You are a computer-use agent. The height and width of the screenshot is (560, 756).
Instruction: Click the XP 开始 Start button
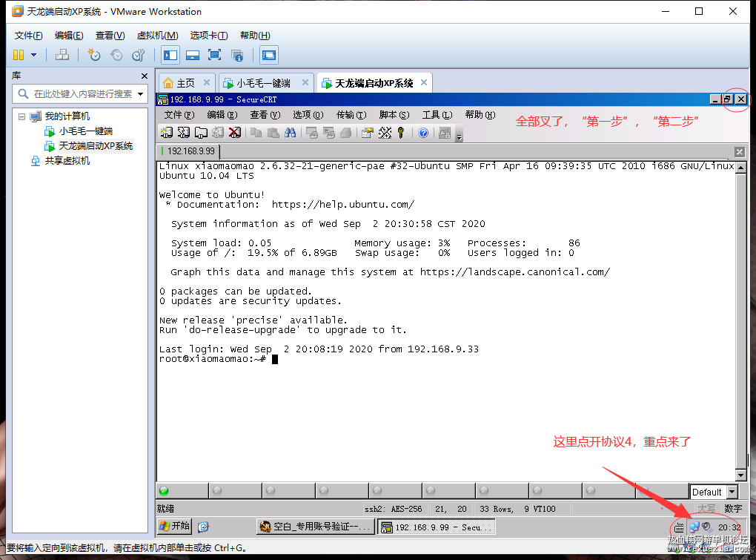174,526
